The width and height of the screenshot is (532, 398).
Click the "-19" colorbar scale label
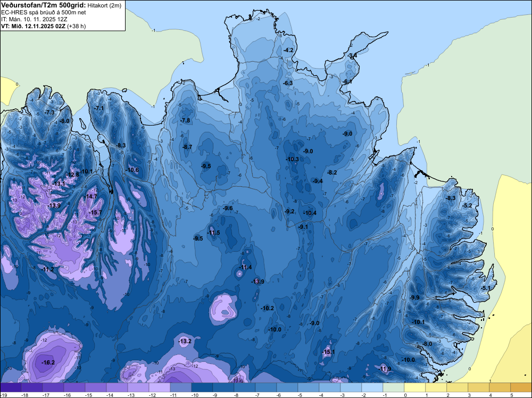[x=3, y=395]
